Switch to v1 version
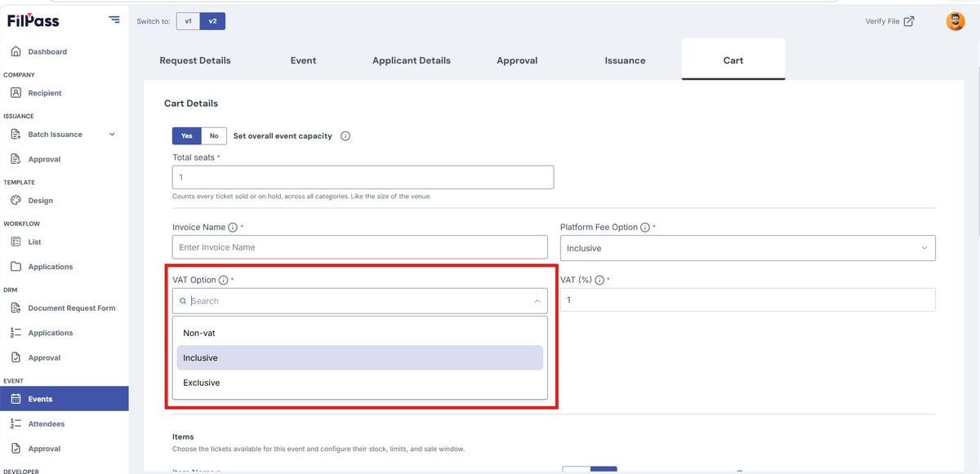Viewport: 980px width, 474px height. [188, 21]
